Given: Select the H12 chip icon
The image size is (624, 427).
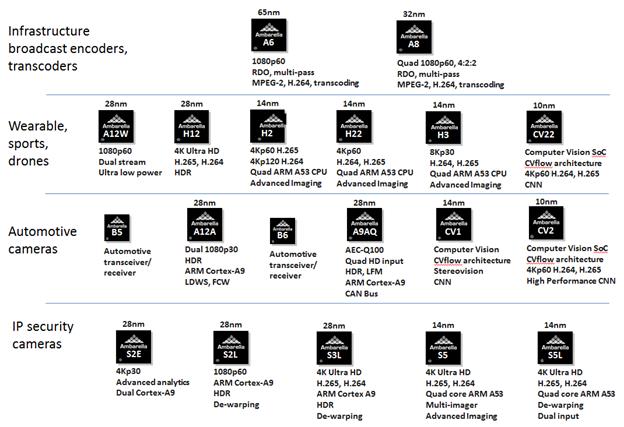Looking at the screenshot, I should [x=192, y=134].
